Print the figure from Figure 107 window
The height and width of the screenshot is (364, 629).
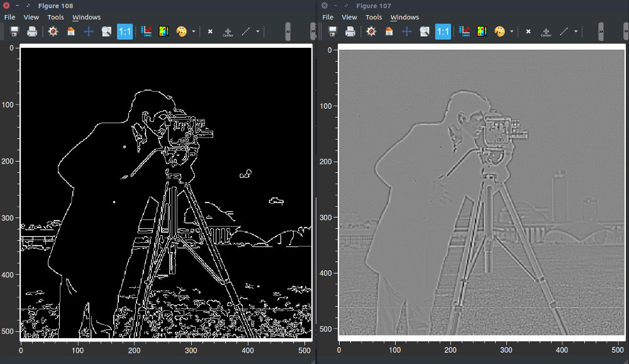click(x=350, y=31)
